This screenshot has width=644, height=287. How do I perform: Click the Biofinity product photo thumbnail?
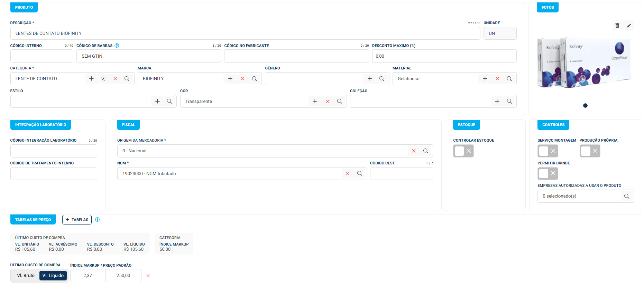(584, 62)
